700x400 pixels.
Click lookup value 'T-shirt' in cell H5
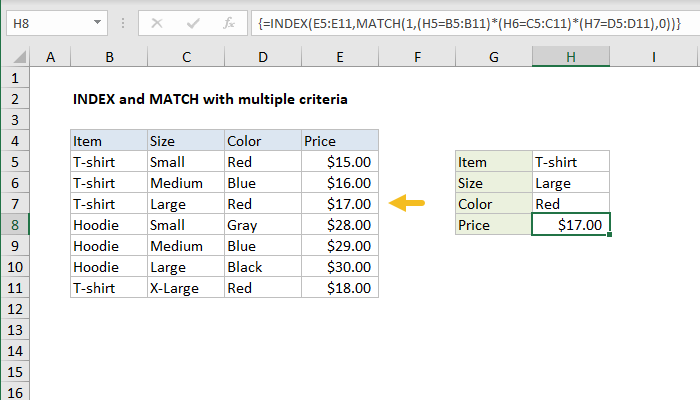coord(571,162)
